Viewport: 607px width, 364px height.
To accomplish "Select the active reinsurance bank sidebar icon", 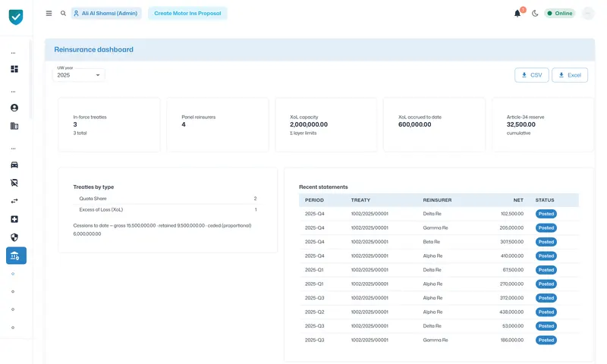I will pos(16,256).
